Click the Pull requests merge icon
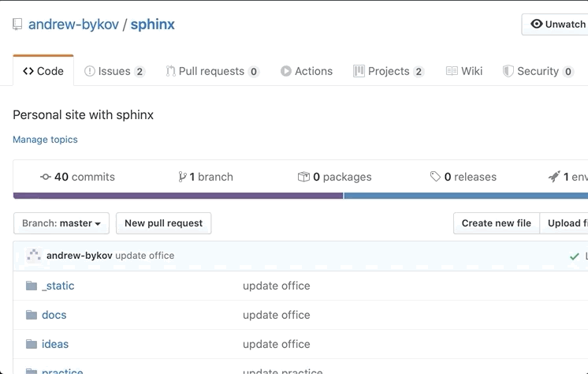 (x=170, y=71)
